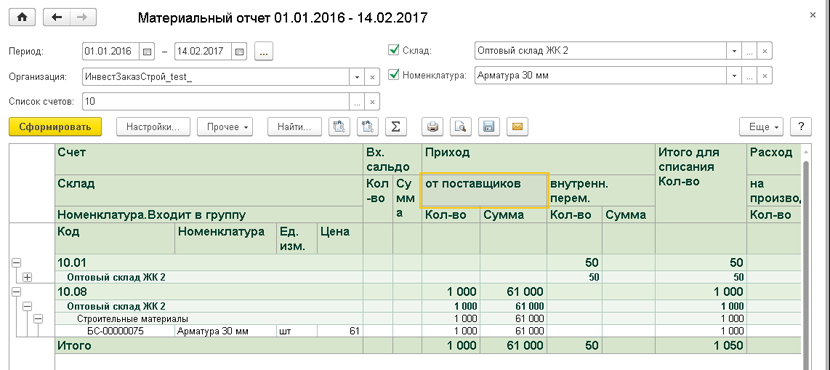
Task: Open calendar for end date 14.02.2017
Action: (240, 52)
